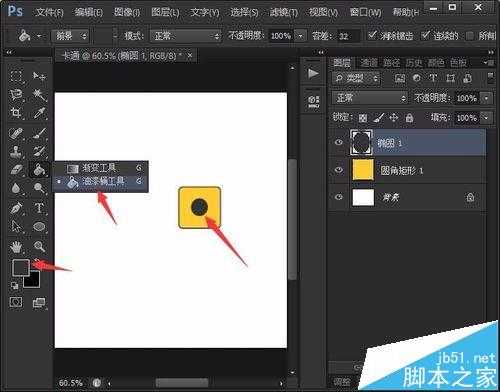The image size is (500, 392).
Task: Select the Rectangular Marquee tool
Action: tap(16, 76)
